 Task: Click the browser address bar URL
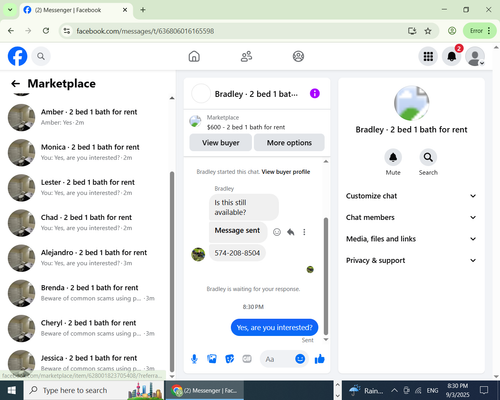click(145, 31)
